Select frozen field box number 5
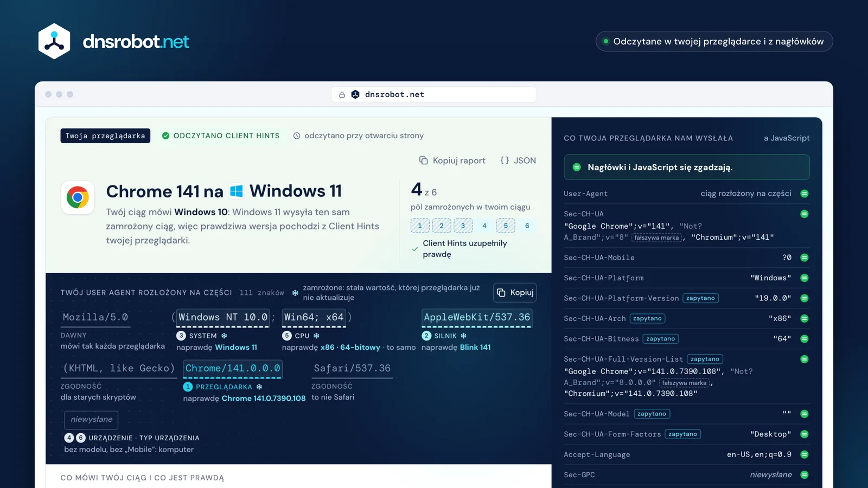The height and width of the screenshot is (488, 868). (506, 226)
